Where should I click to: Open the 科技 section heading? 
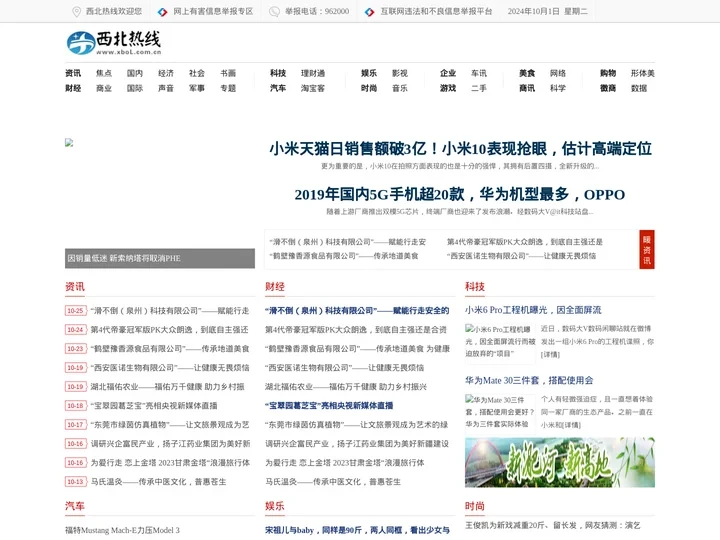click(475, 287)
